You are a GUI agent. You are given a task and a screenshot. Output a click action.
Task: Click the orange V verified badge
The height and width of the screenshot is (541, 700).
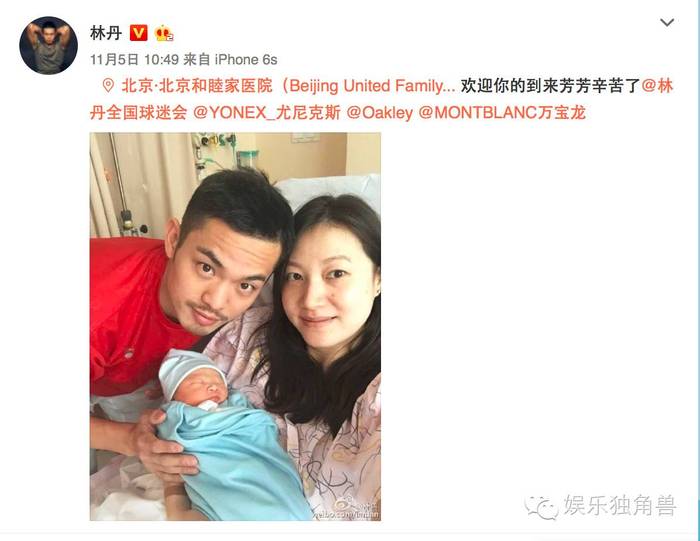click(x=138, y=33)
